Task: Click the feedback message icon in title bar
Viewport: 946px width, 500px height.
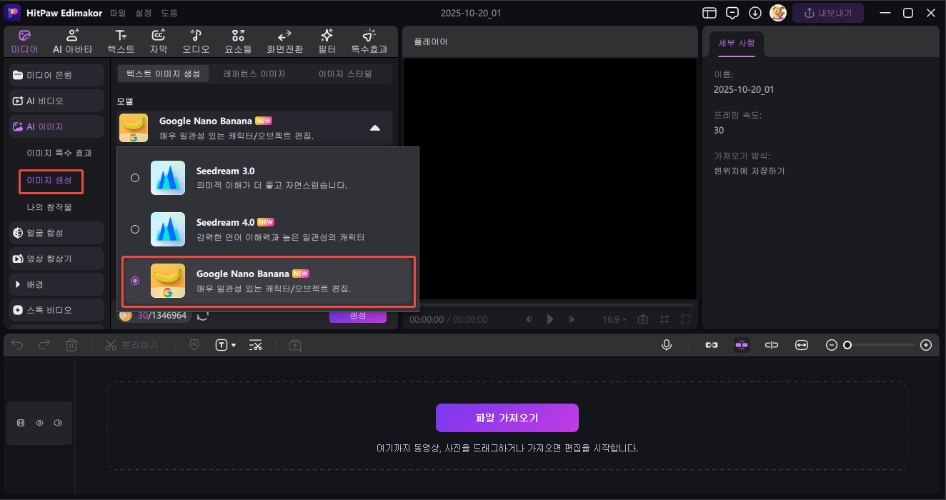Action: pos(732,13)
